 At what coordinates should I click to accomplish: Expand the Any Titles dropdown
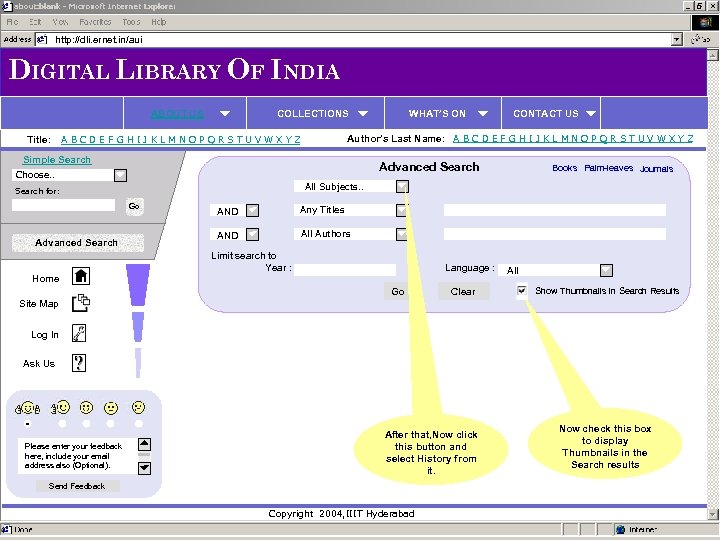pos(402,210)
